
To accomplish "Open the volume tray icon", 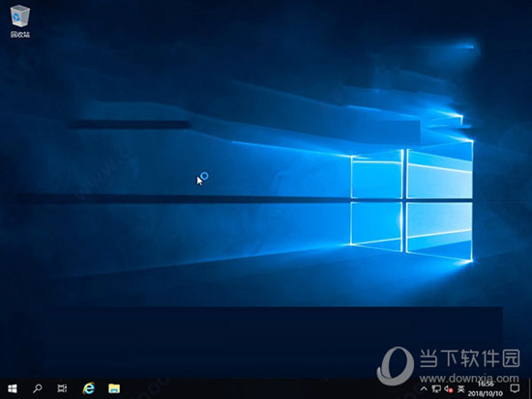I will [x=449, y=388].
